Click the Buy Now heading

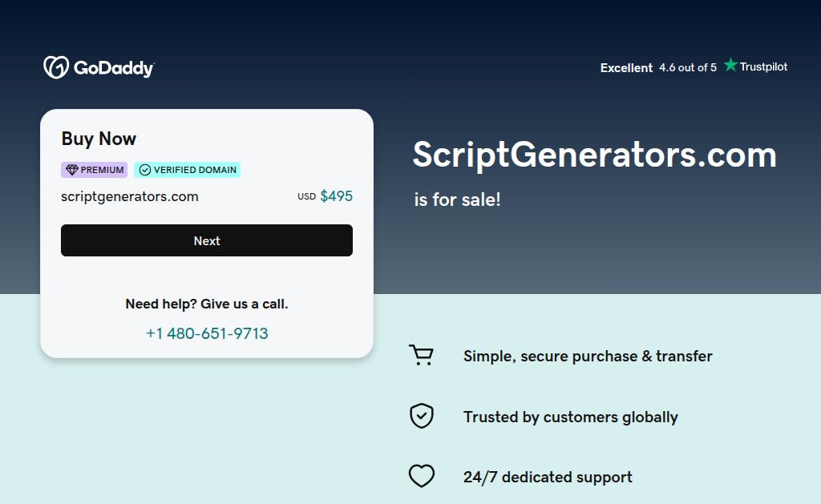[x=99, y=139]
